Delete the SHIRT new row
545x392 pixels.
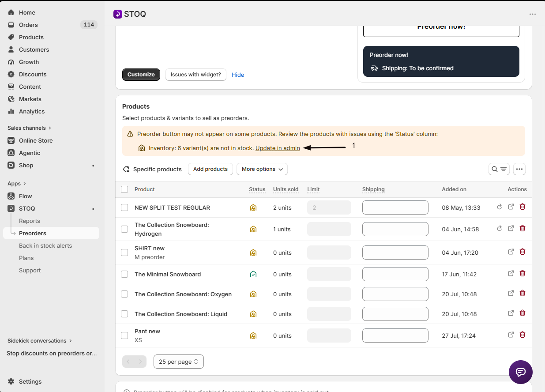[522, 252]
